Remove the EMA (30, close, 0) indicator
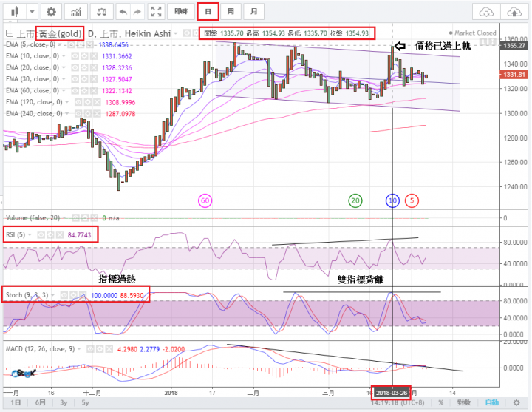 (93, 79)
